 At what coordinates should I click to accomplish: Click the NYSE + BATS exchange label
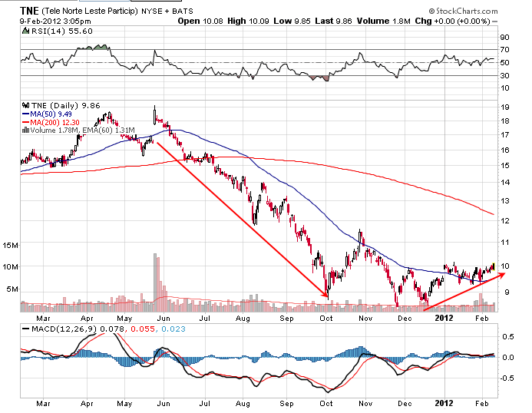[x=167, y=12]
